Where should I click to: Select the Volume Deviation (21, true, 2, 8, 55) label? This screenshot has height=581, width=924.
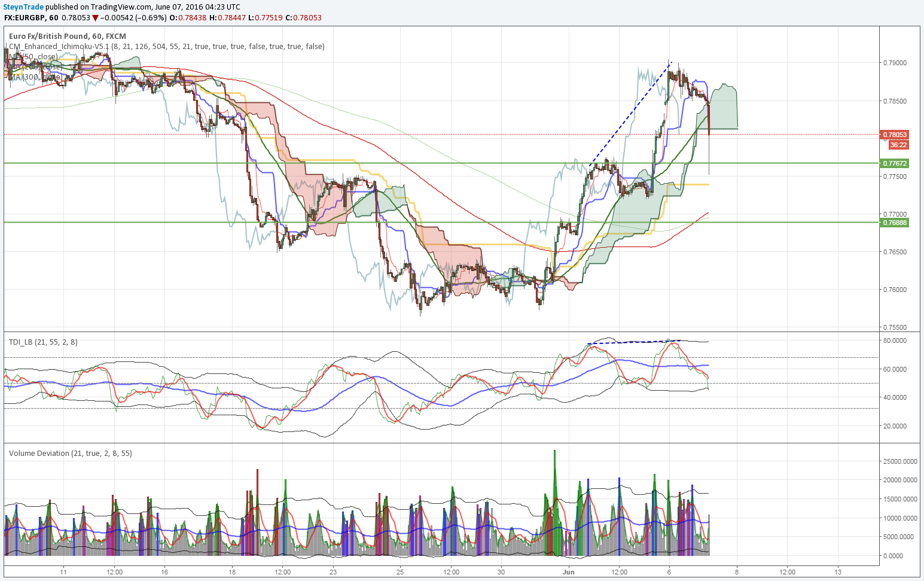tap(71, 454)
